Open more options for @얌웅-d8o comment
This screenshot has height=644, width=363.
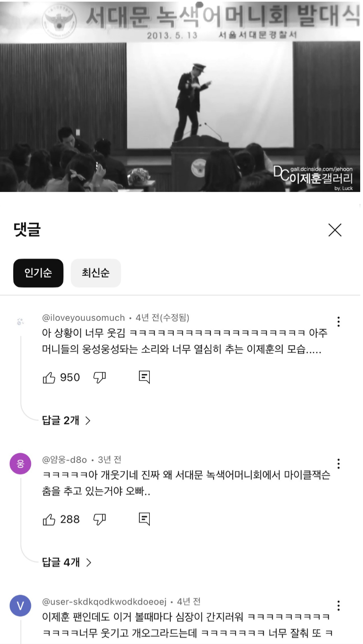pyautogui.click(x=339, y=464)
